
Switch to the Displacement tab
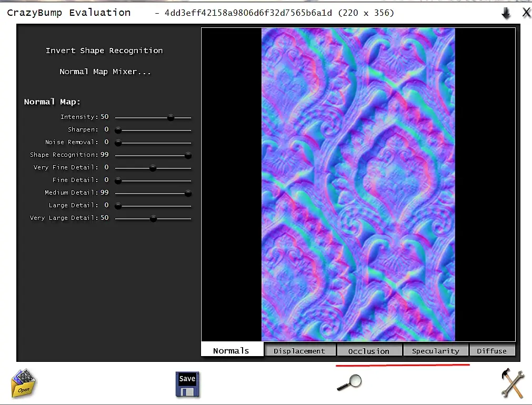click(299, 351)
